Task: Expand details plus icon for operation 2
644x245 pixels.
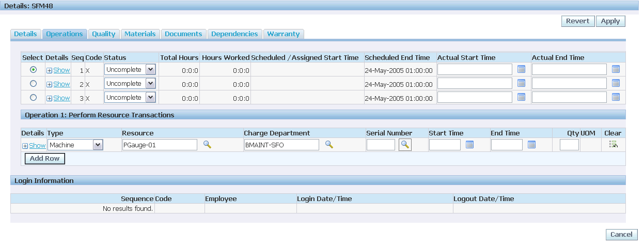Action: click(50, 84)
